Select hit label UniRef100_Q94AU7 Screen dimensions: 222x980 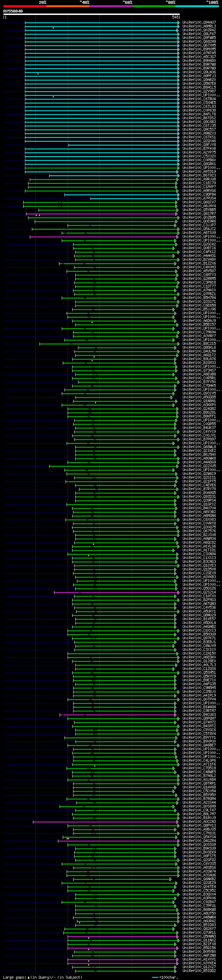pos(199,23)
